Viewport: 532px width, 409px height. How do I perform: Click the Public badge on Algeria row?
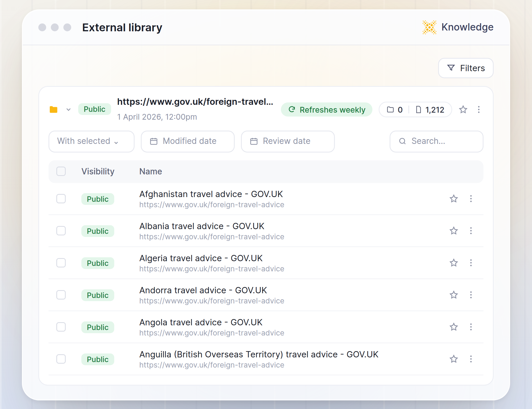[98, 263]
